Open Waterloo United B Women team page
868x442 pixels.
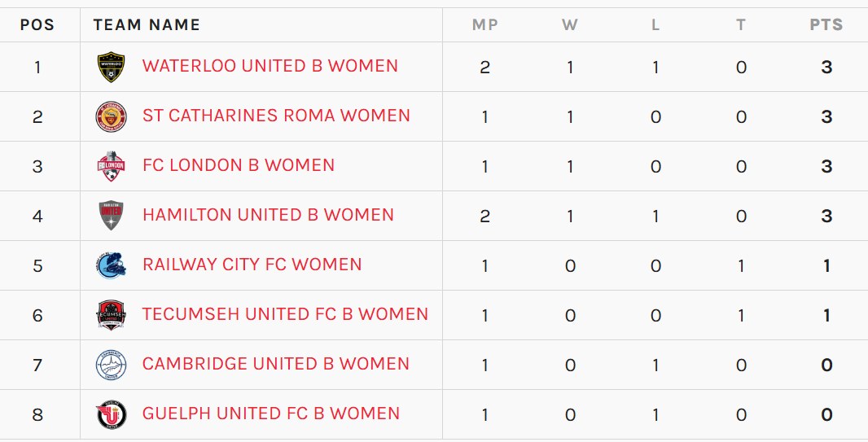click(270, 66)
